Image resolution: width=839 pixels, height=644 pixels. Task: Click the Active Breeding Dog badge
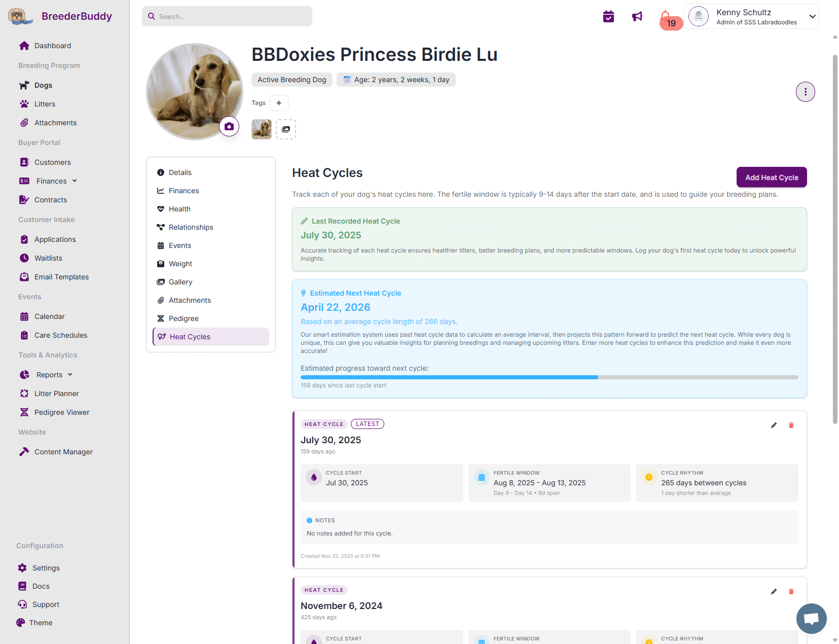pyautogui.click(x=291, y=80)
